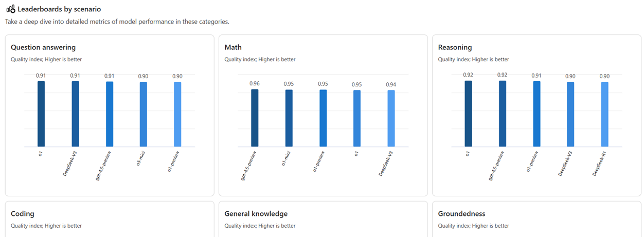Screen dimensions: 644x237
Task: Select DeepSeek-V3 bar in Question answering chart
Action: (75, 114)
